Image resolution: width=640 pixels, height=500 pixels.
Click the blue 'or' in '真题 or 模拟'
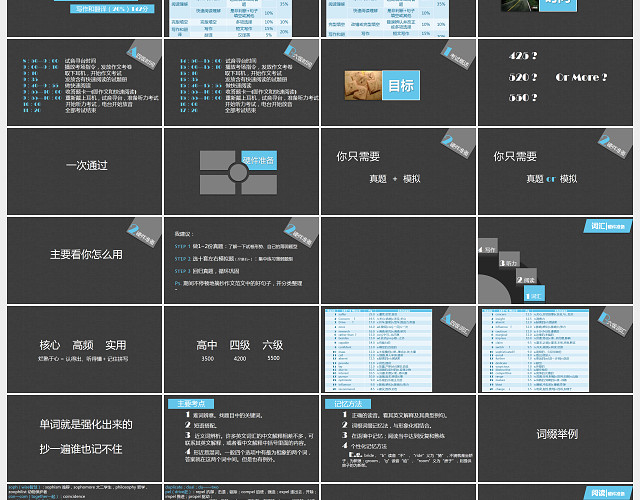(551, 179)
